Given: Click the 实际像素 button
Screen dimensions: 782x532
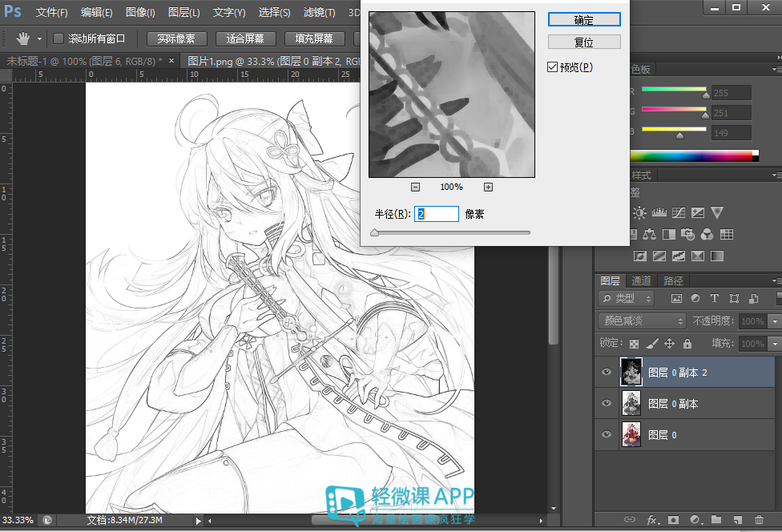Looking at the screenshot, I should click(176, 38).
